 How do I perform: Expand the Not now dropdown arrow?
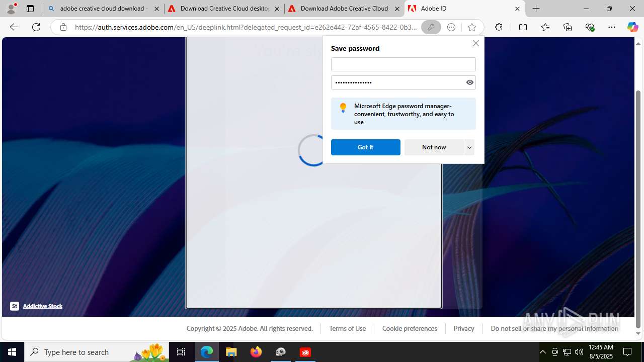(x=469, y=147)
